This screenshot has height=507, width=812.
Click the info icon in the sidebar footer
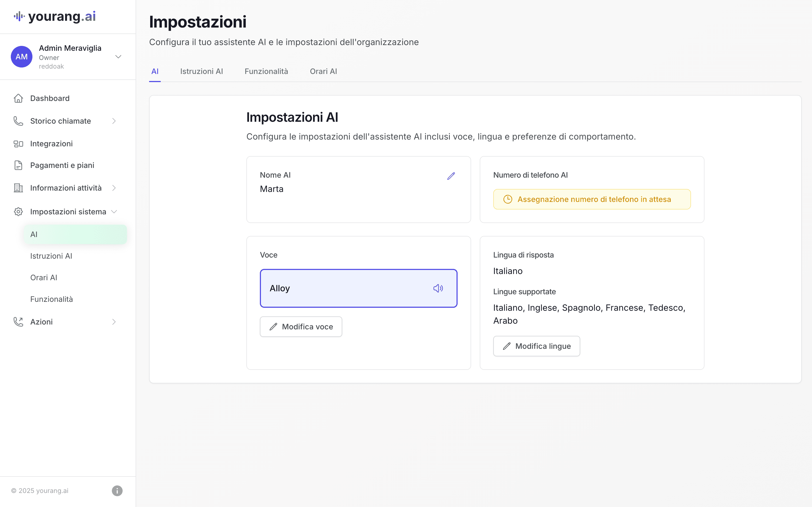117,491
